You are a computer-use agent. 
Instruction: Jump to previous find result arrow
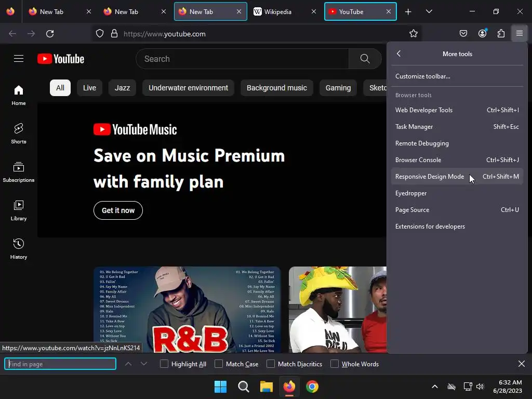(128, 364)
